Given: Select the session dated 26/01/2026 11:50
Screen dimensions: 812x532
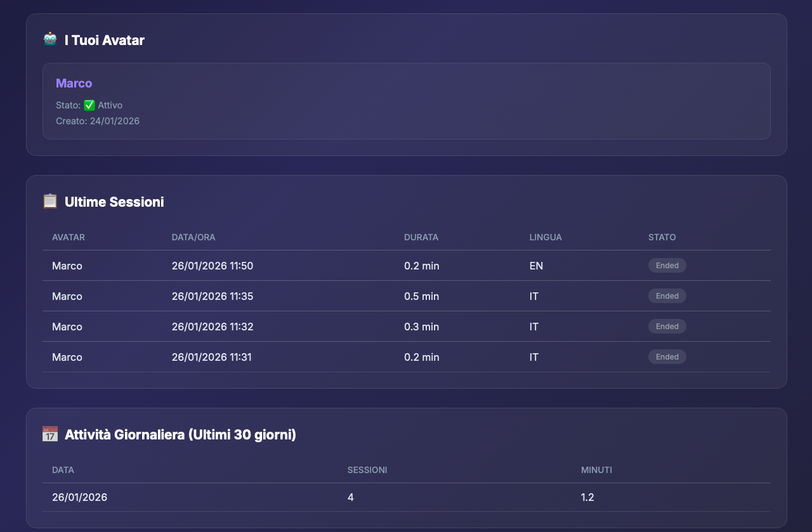Looking at the screenshot, I should [213, 266].
